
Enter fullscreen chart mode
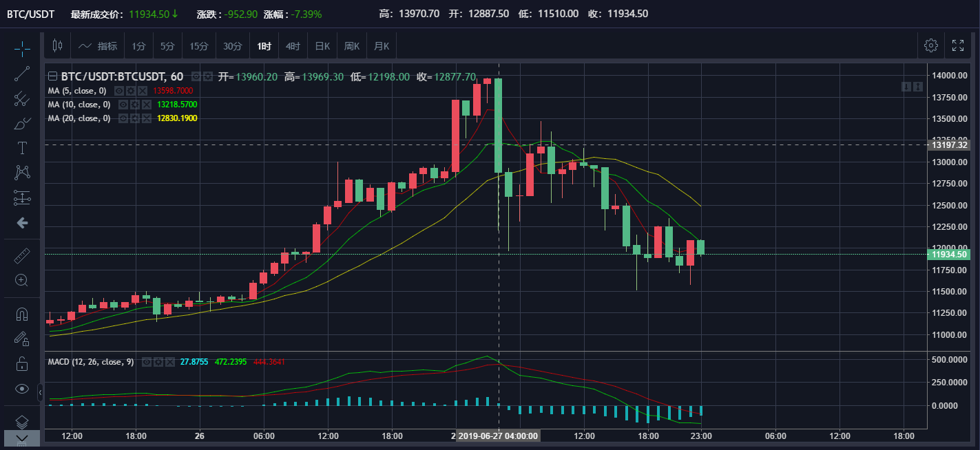point(958,46)
